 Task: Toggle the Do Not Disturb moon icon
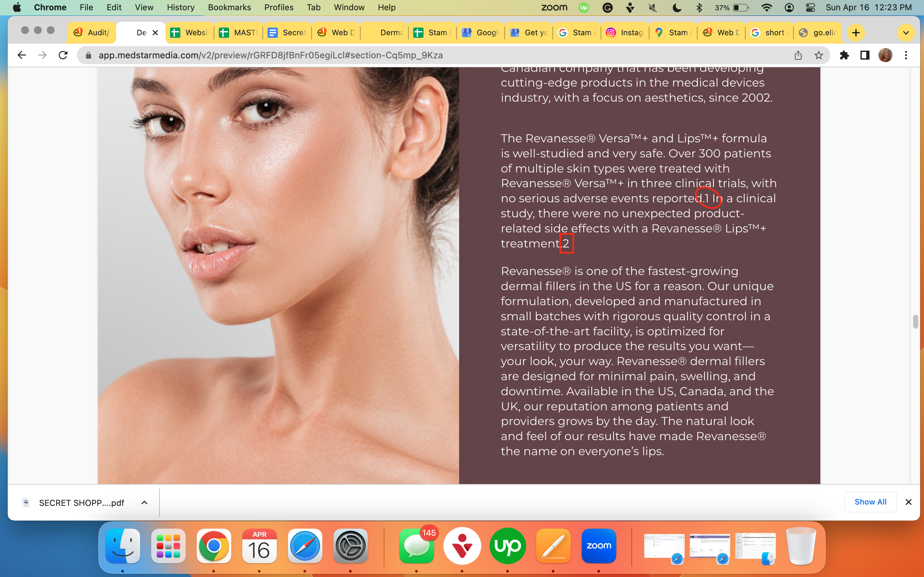pyautogui.click(x=677, y=8)
